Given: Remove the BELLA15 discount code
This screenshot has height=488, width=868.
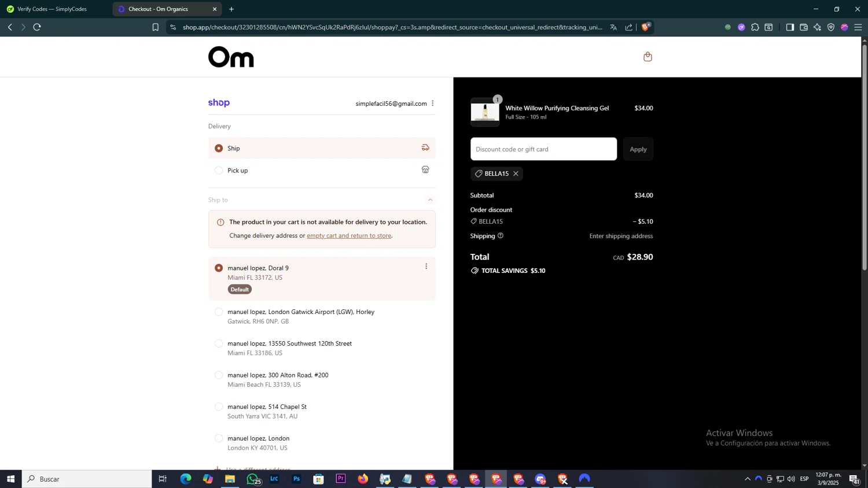Looking at the screenshot, I should pyautogui.click(x=516, y=173).
